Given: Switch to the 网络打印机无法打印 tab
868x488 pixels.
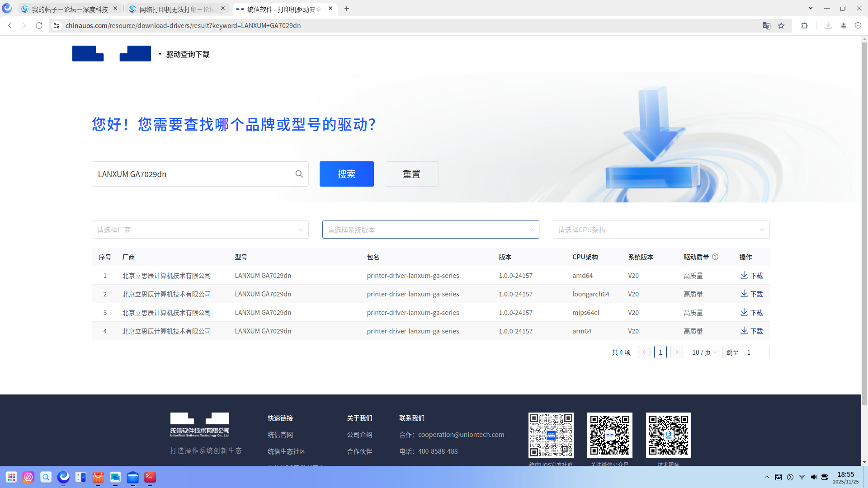Looking at the screenshot, I should click(x=177, y=9).
